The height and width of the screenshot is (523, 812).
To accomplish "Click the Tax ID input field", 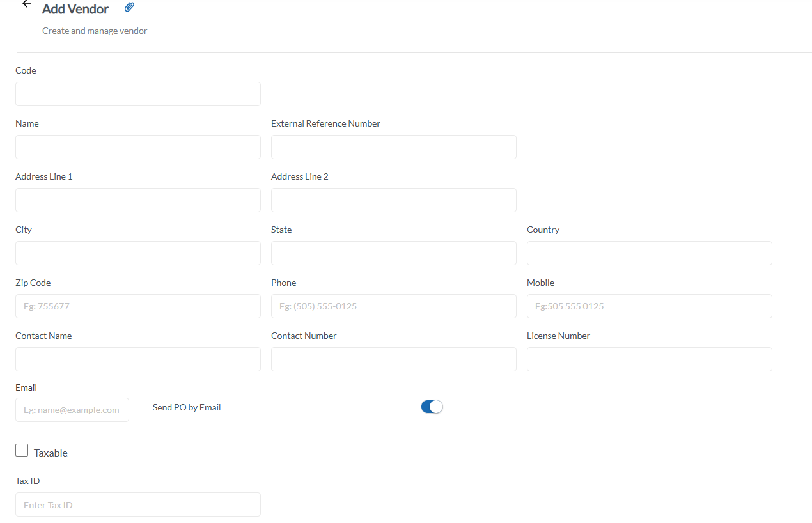I will [138, 504].
